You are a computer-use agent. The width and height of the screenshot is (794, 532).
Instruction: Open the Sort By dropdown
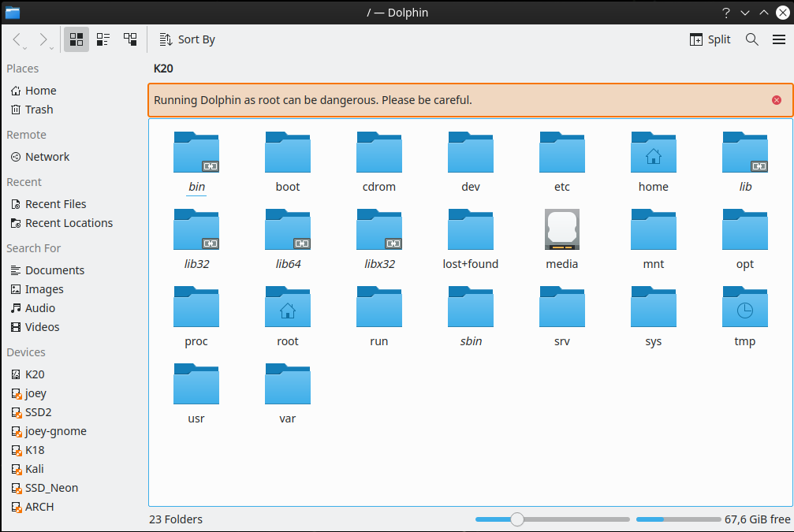187,39
